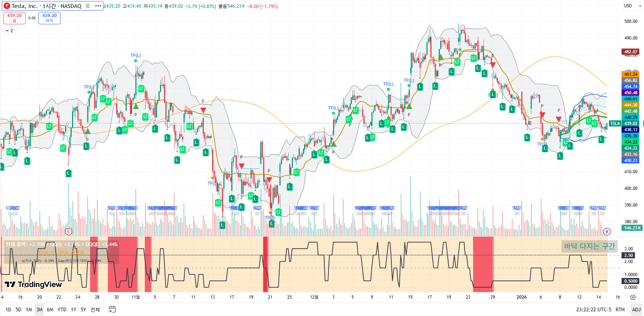
Task: Click the 2026 label on the time axis
Action: click(521, 297)
